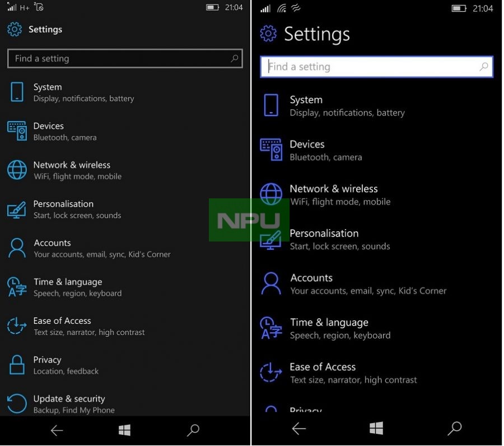
Task: Tap Time & language icon, left screen
Action: coord(17,287)
